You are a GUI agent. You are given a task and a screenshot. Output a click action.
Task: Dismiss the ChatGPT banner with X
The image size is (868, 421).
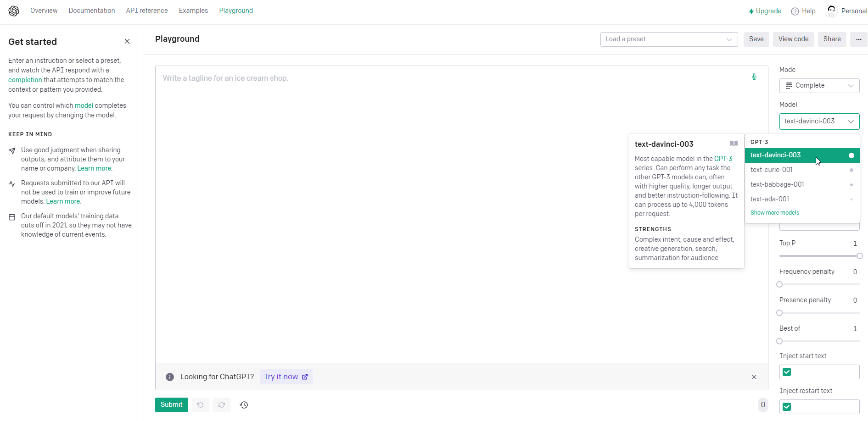pos(754,377)
